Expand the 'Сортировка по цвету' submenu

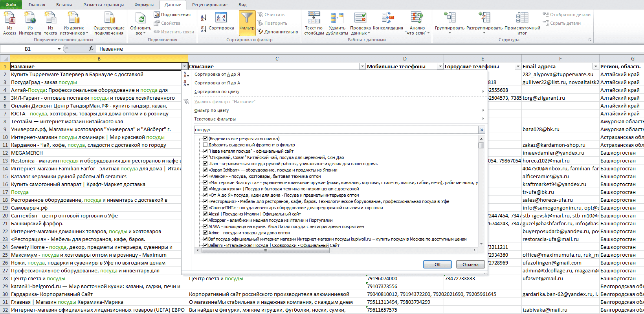(x=483, y=91)
